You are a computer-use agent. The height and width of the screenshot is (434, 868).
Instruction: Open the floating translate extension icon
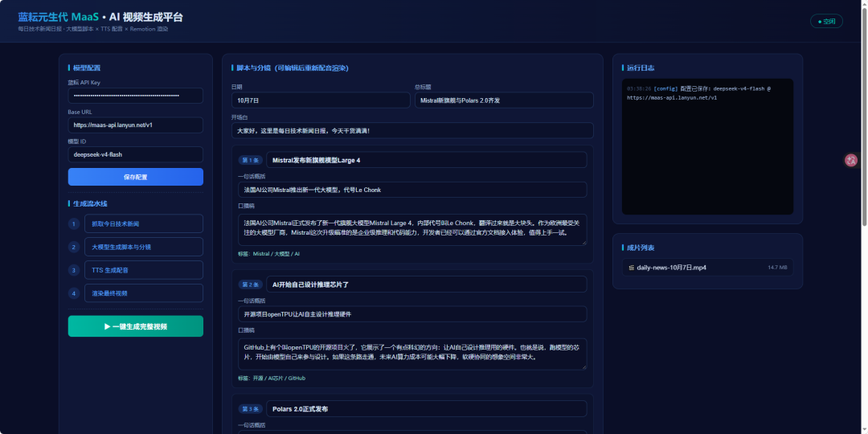click(851, 161)
